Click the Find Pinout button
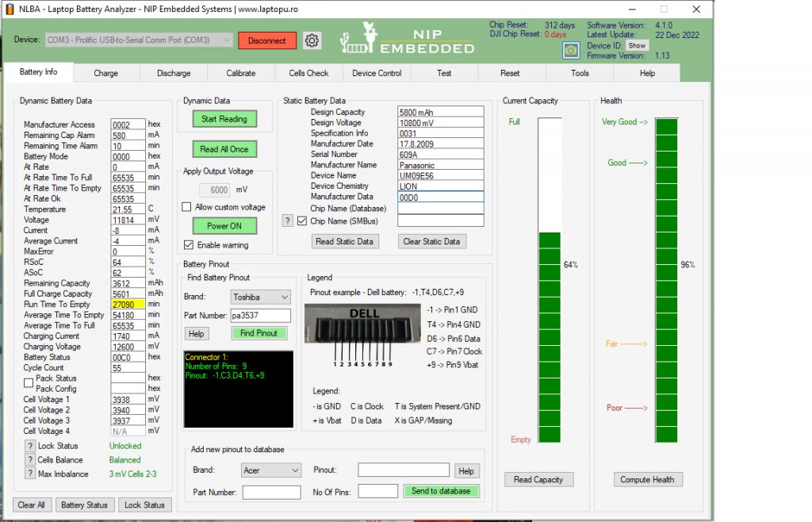The image size is (812, 522). pyautogui.click(x=259, y=333)
